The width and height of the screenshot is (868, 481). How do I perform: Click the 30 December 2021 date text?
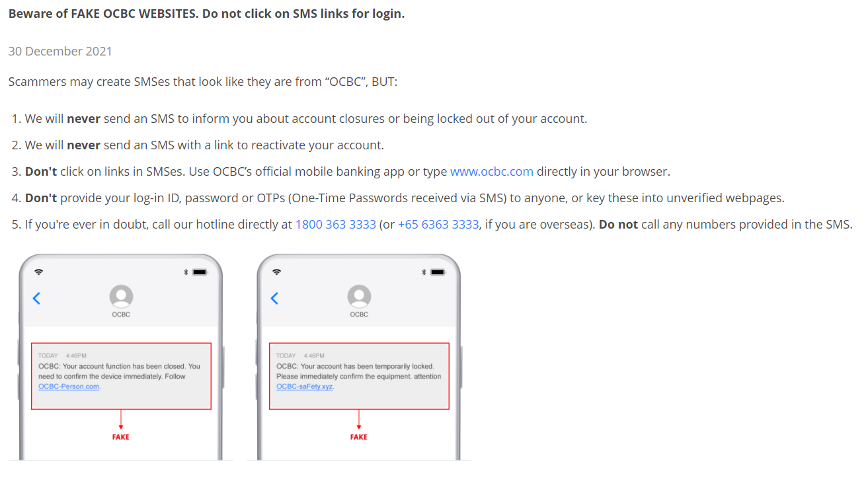click(x=60, y=52)
